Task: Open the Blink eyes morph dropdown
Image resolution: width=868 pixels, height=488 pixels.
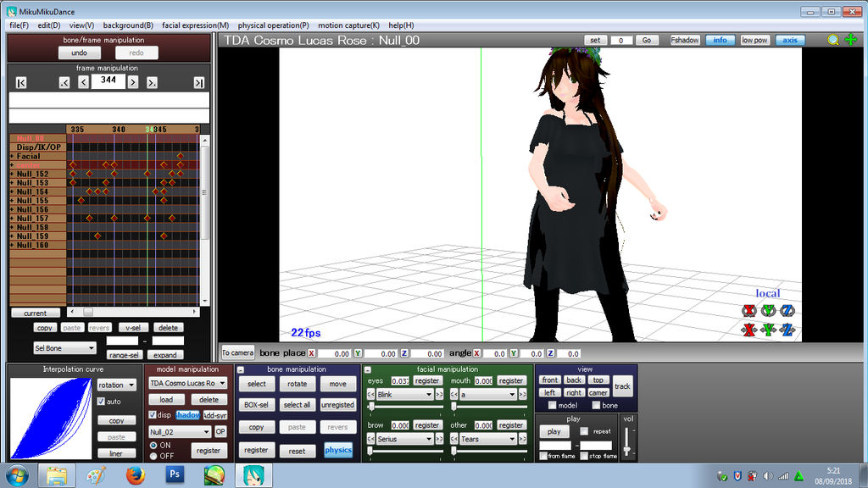Action: click(404, 395)
